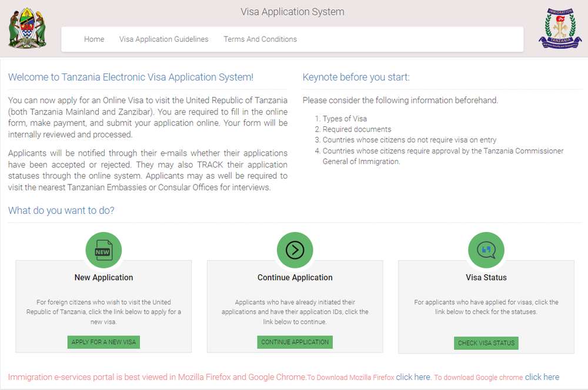This screenshot has width=588, height=390.
Task: Click the Visa Status chat bubble icon
Action: pyautogui.click(x=486, y=250)
